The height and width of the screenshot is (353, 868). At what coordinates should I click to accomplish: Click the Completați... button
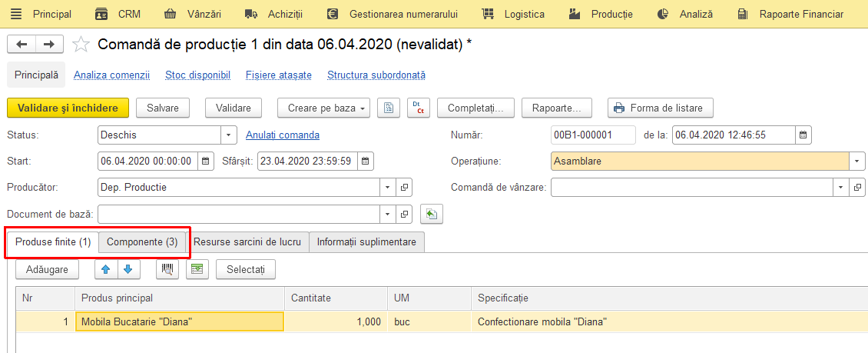475,108
